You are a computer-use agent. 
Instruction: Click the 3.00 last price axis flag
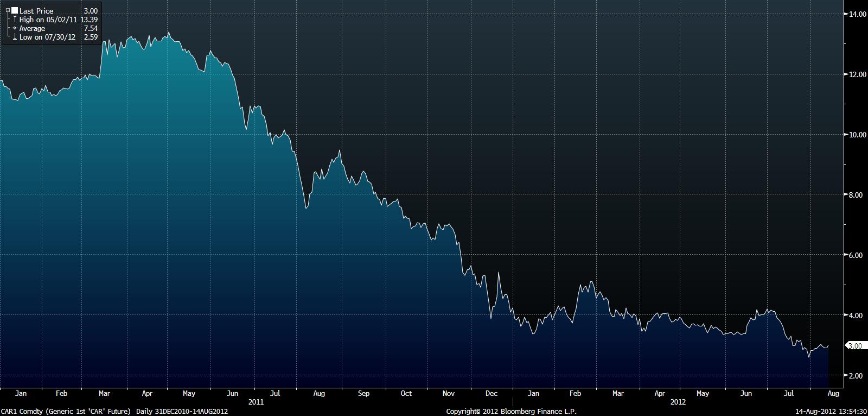855,346
